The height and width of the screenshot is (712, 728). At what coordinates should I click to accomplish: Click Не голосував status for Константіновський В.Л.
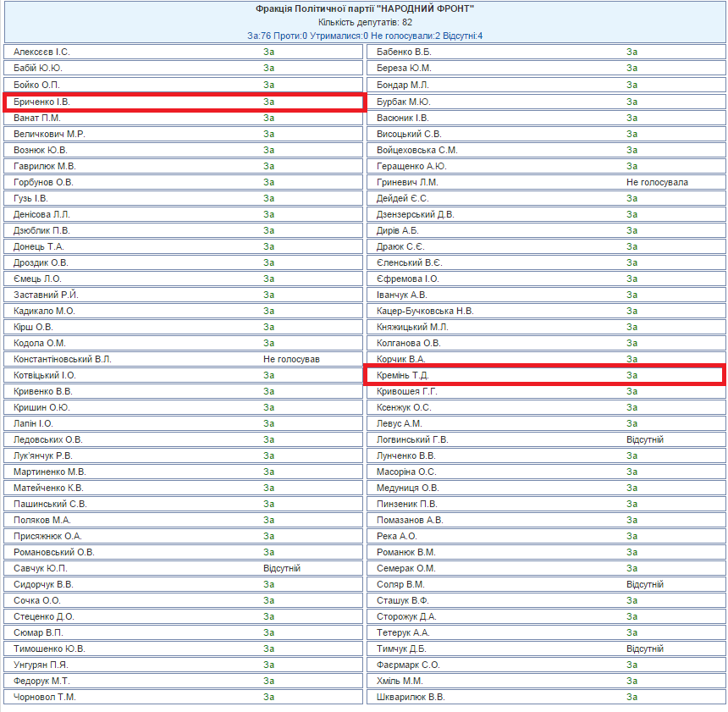coord(291,359)
